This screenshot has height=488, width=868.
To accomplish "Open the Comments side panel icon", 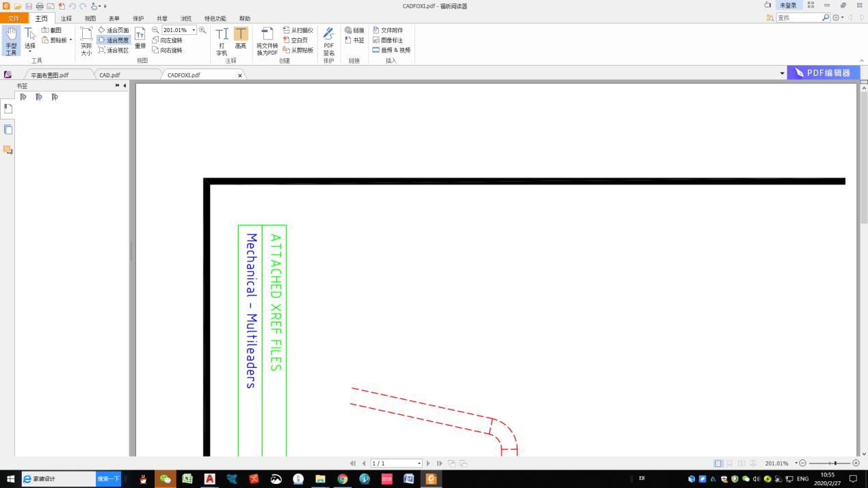I will click(8, 150).
